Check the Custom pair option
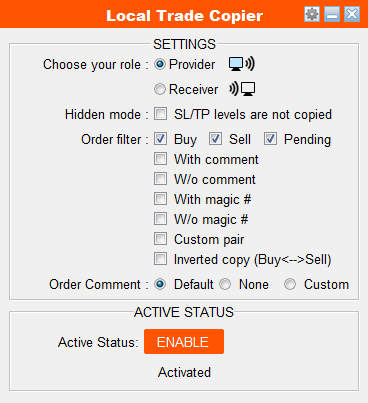 coord(160,239)
